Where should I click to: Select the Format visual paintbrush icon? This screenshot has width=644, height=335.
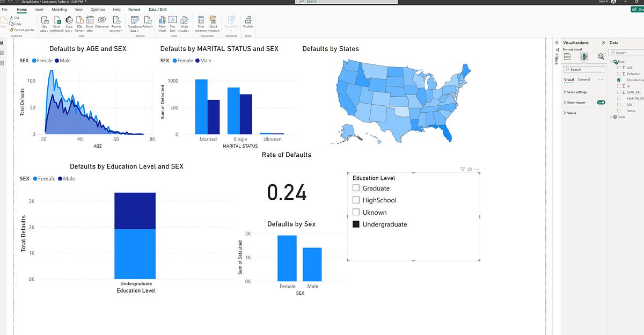(x=584, y=56)
